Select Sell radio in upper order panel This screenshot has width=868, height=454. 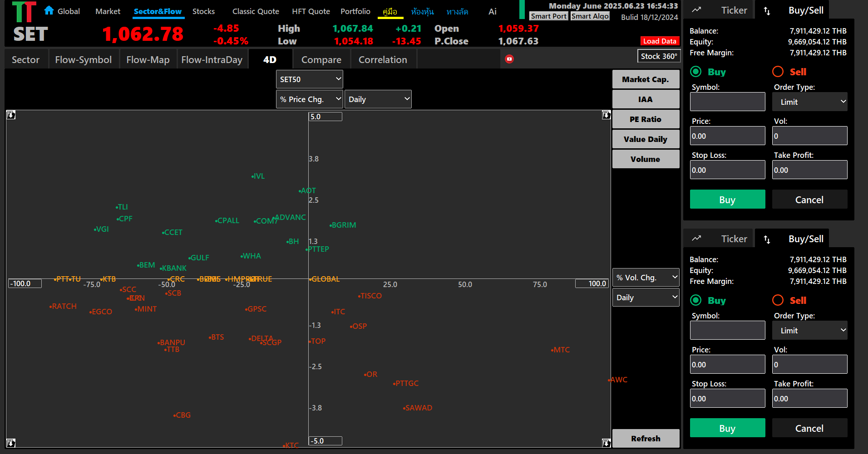coord(778,72)
